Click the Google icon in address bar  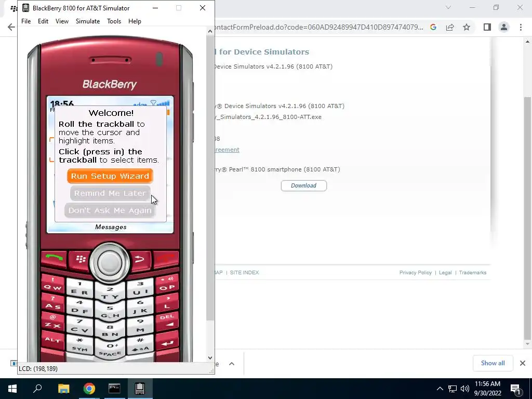pos(433,27)
